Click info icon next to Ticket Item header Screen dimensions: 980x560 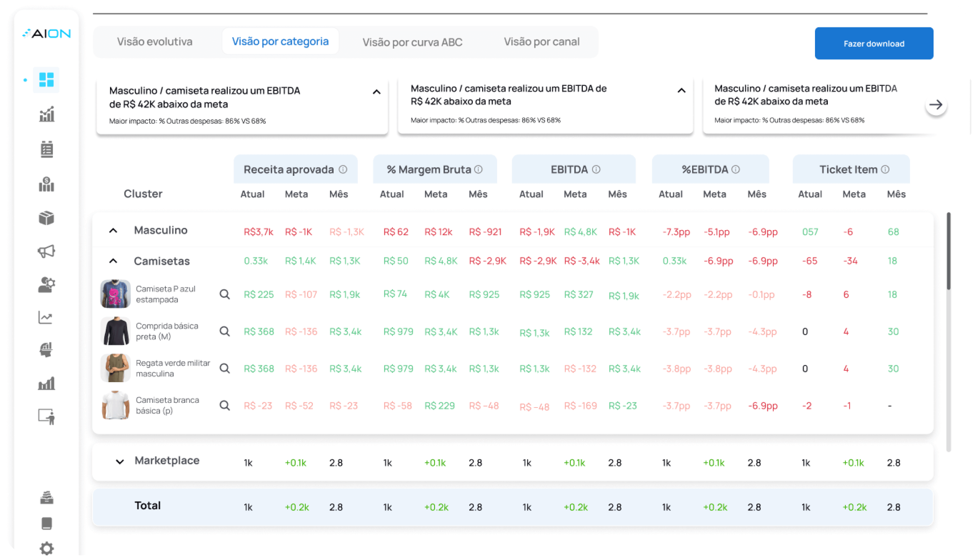(x=885, y=169)
